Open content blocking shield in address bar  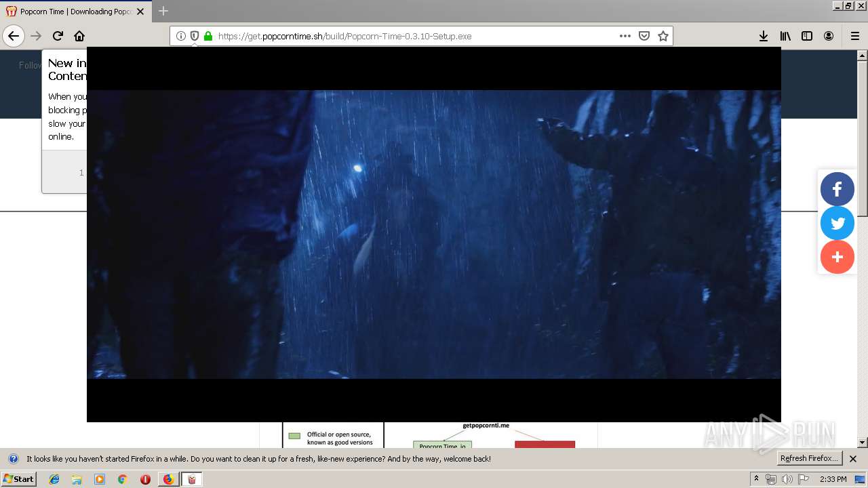tap(195, 36)
